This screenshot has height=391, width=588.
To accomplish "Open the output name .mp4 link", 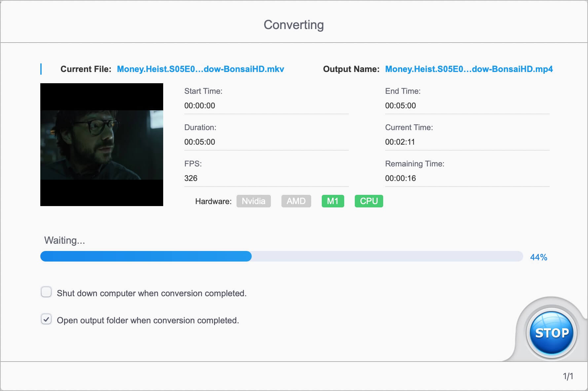I will pyautogui.click(x=469, y=69).
